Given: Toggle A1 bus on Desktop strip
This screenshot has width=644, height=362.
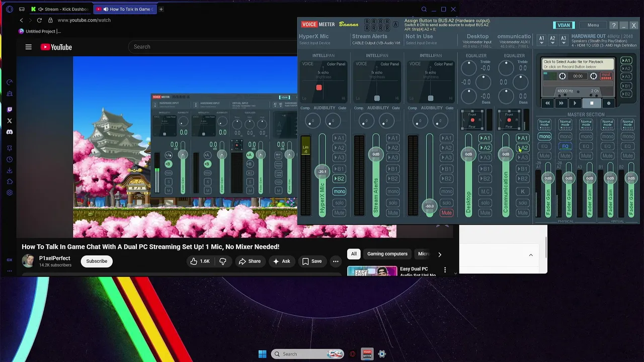Looking at the screenshot, I should [485, 138].
